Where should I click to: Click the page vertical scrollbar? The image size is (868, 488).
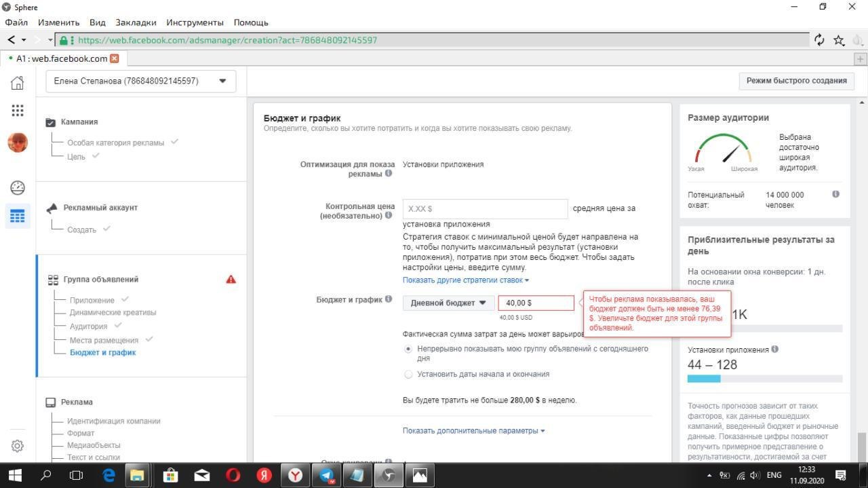tap(861, 447)
